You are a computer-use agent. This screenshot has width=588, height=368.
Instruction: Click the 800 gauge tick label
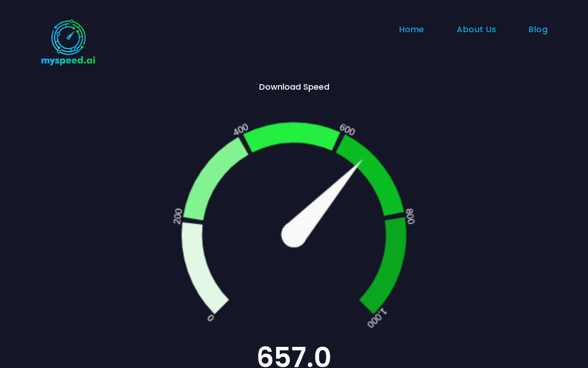(410, 216)
